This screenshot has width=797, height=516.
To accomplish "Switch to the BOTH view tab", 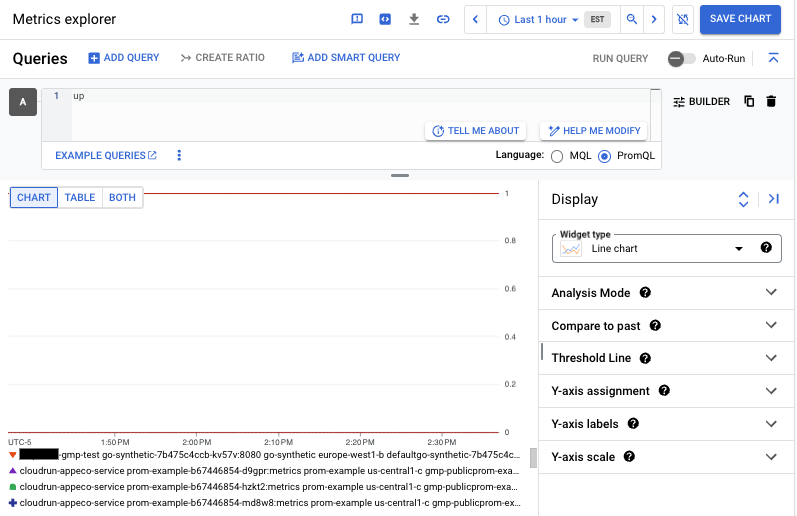I will (122, 198).
